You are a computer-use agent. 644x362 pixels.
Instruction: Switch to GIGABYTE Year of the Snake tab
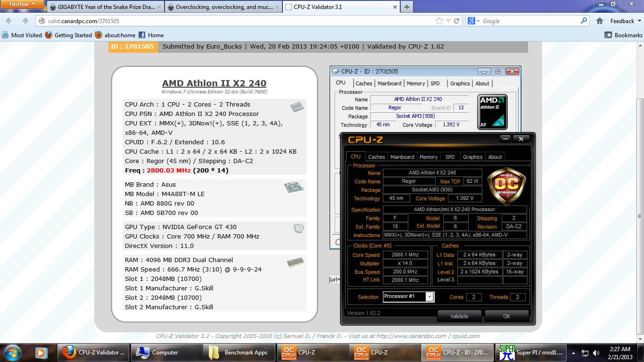click(x=105, y=7)
